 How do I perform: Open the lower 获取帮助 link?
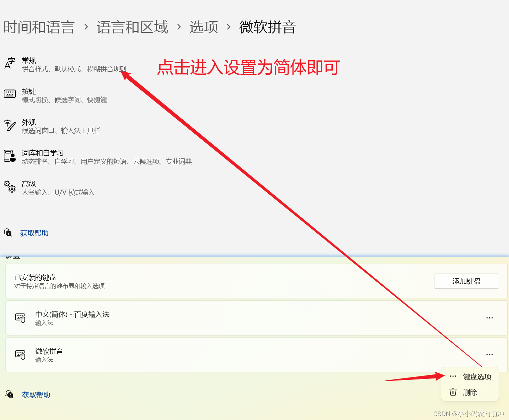pos(36,395)
